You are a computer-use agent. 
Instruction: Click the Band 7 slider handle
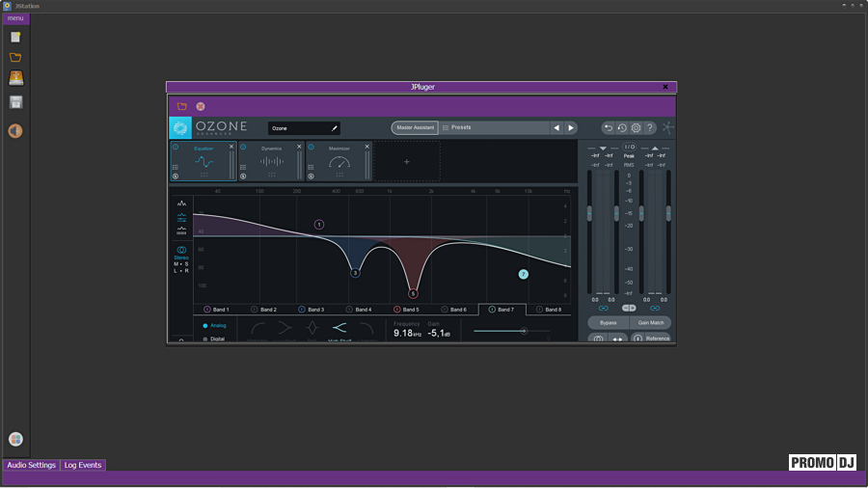[x=524, y=331]
